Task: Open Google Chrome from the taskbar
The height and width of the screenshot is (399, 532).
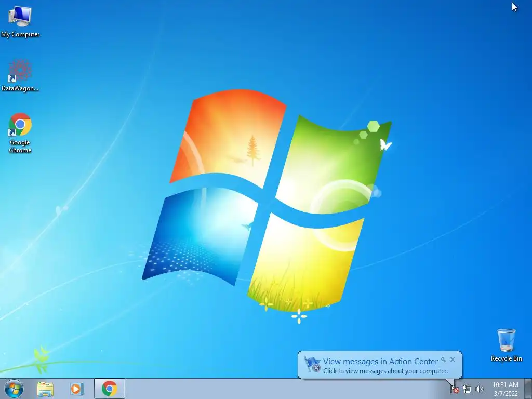Action: point(110,389)
